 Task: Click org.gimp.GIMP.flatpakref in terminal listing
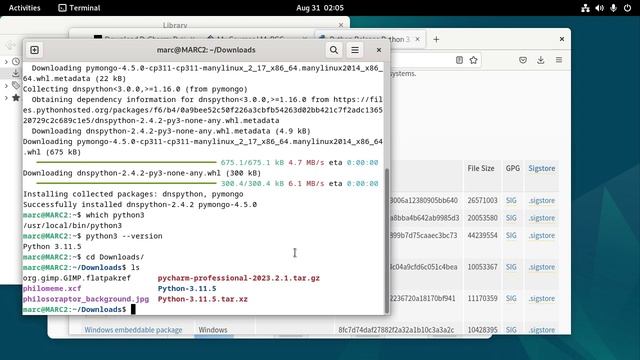77,278
